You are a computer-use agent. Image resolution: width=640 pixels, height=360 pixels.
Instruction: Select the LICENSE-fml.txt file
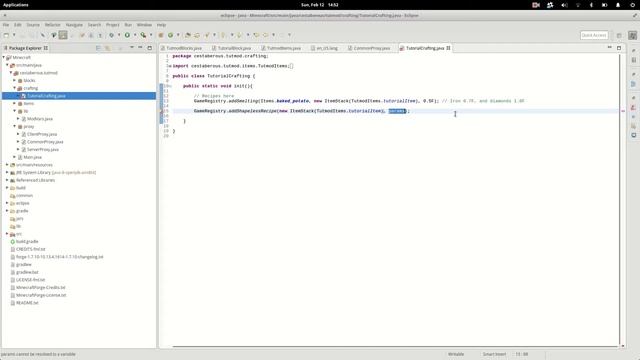click(30, 280)
